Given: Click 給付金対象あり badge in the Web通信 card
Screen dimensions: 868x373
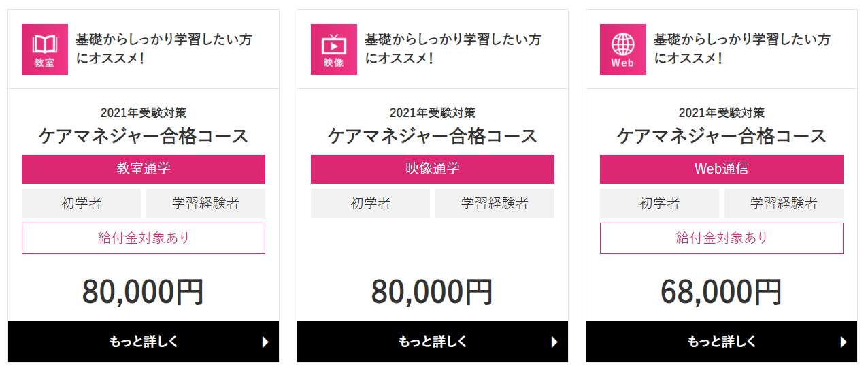Looking at the screenshot, I should click(722, 238).
